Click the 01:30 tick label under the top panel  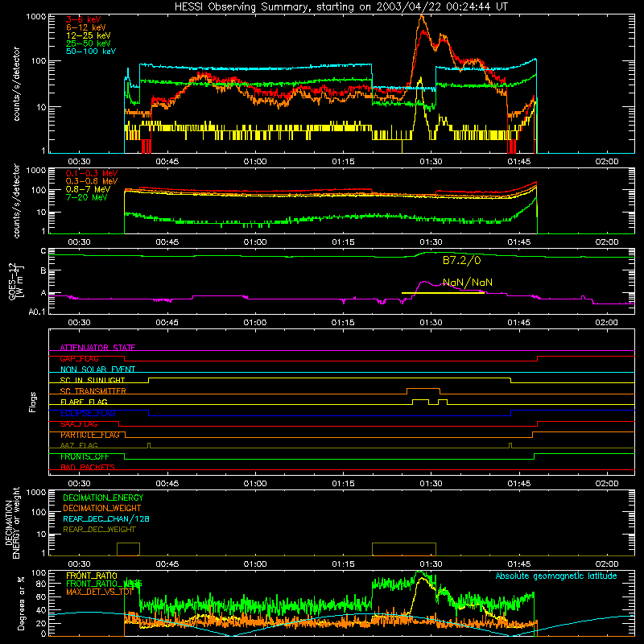pyautogui.click(x=431, y=162)
